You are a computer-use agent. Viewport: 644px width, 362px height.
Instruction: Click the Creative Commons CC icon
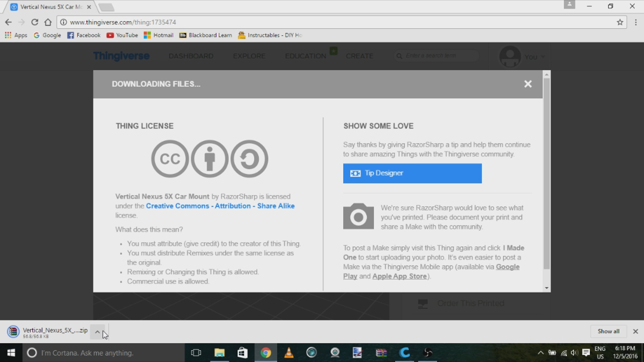coord(170,159)
